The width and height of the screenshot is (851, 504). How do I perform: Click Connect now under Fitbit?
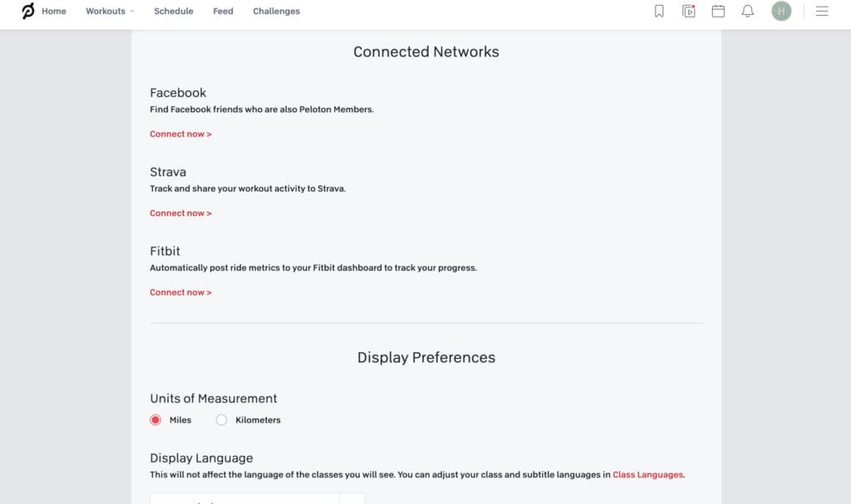click(x=180, y=292)
